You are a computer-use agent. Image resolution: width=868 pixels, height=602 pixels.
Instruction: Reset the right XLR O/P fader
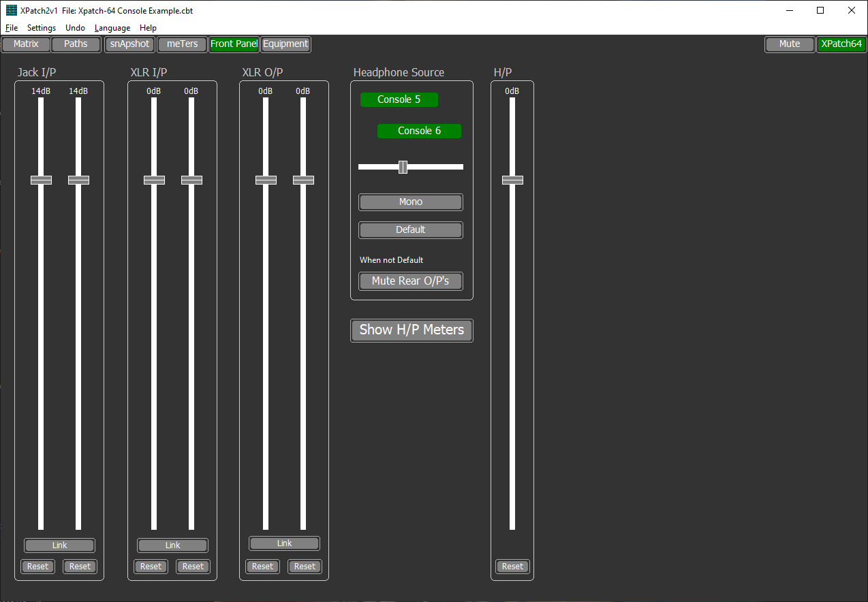coord(305,567)
